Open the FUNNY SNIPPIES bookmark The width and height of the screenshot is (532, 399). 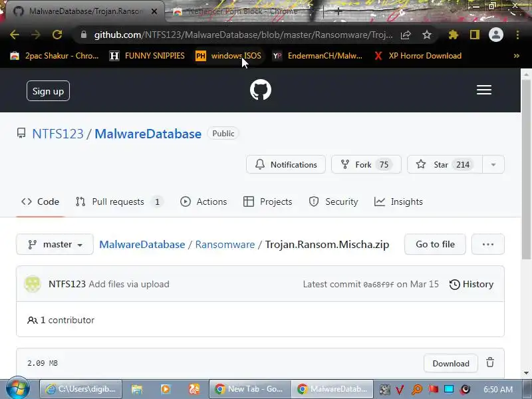pyautogui.click(x=147, y=56)
